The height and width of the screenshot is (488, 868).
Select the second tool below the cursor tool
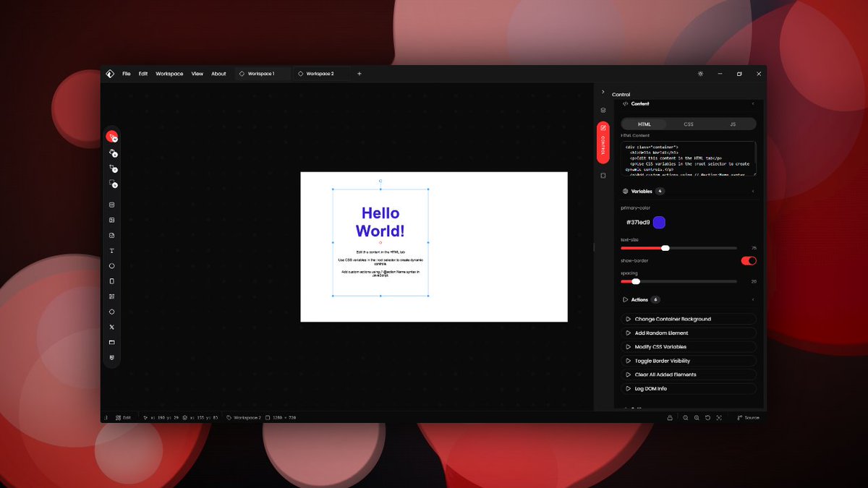coord(111,152)
